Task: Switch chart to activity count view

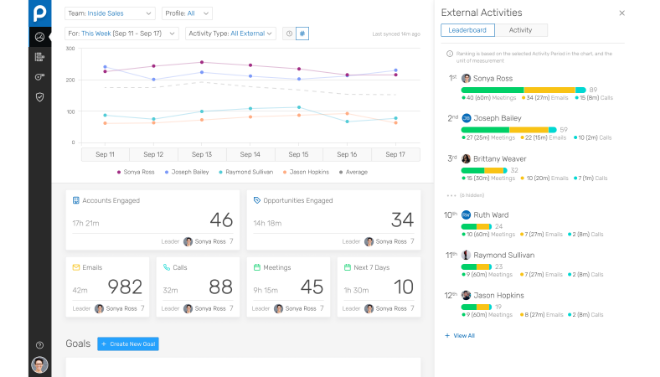Action: (x=302, y=34)
